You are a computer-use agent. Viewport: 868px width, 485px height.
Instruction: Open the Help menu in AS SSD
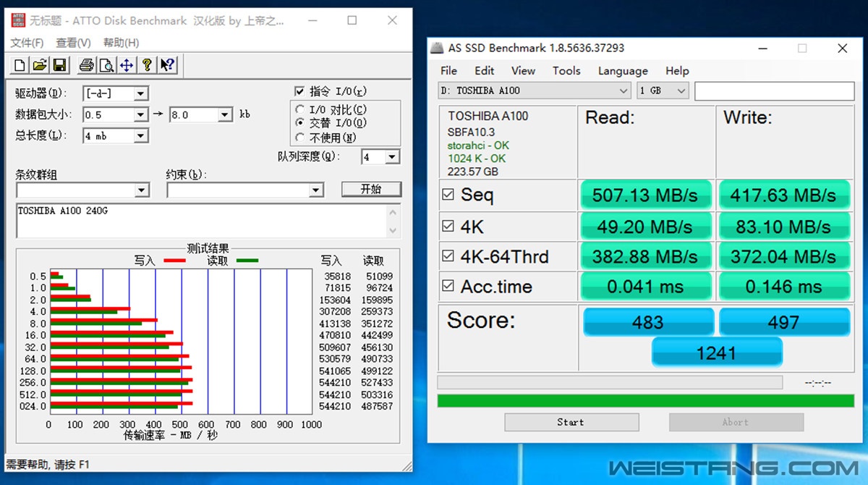click(x=677, y=71)
